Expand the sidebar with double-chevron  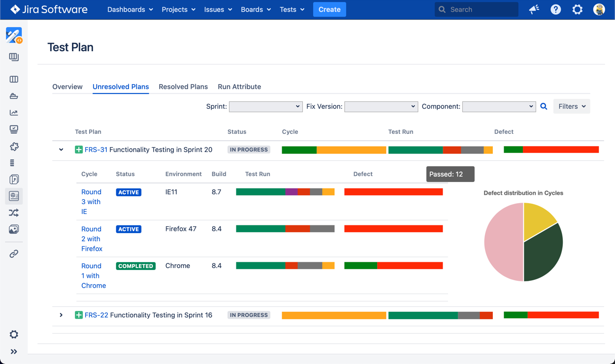14,352
